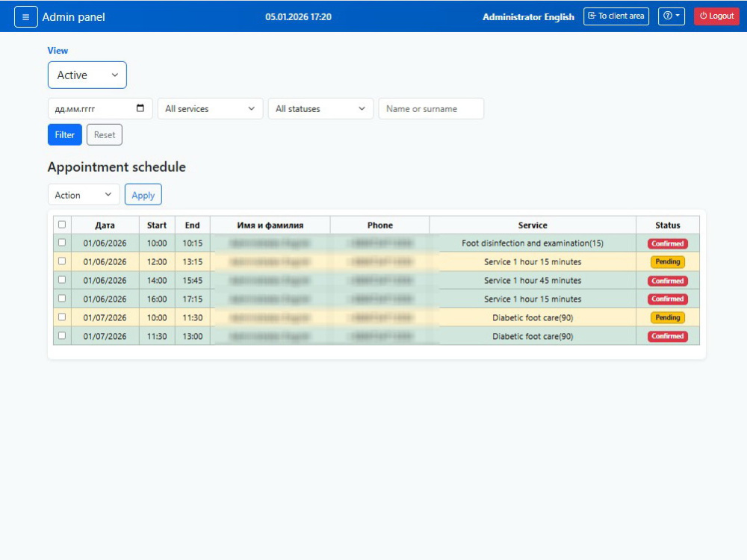Open the hamburger menu in Admin panel
Screen dimensions: 747x560
pos(25,17)
